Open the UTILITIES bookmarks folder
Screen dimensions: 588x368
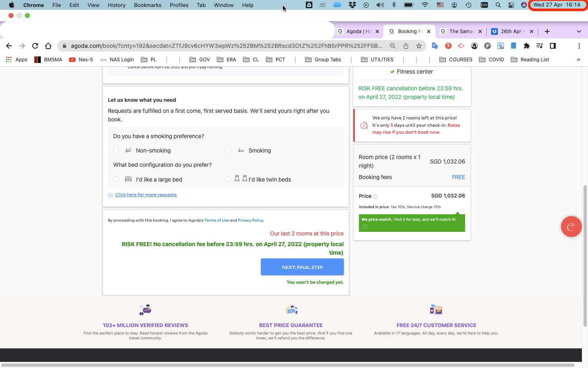377,60
